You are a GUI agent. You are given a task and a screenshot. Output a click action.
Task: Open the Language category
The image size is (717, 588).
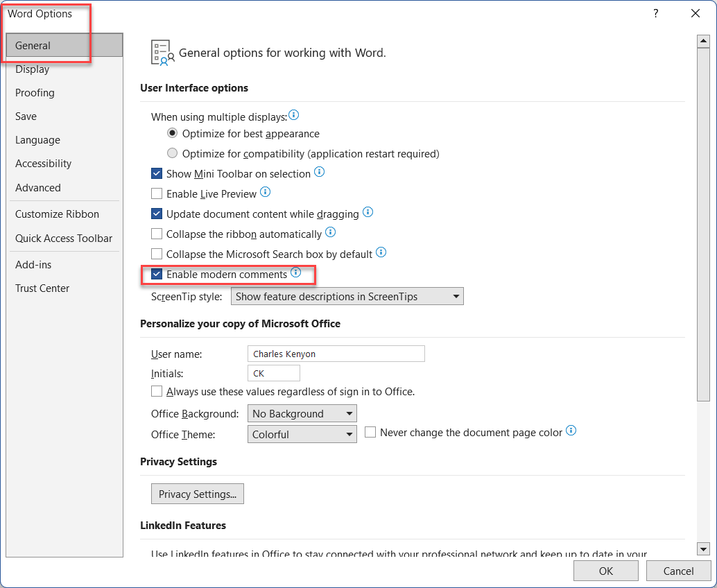[x=64, y=140]
